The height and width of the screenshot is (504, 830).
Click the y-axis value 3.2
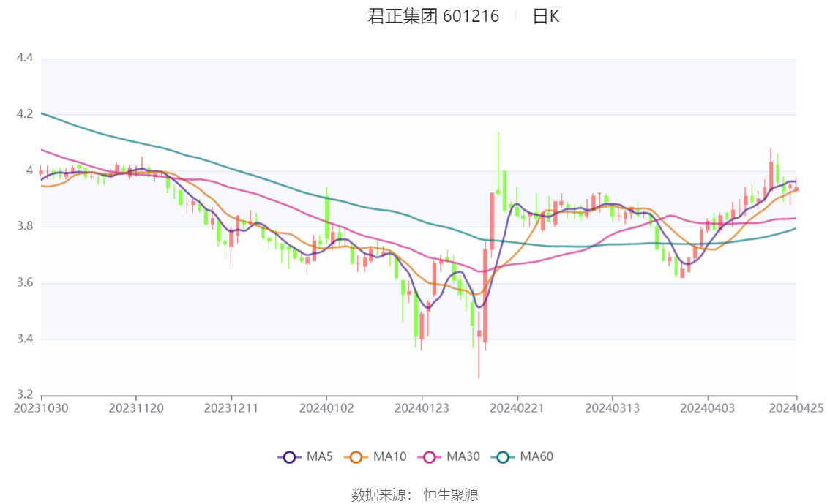click(25, 394)
